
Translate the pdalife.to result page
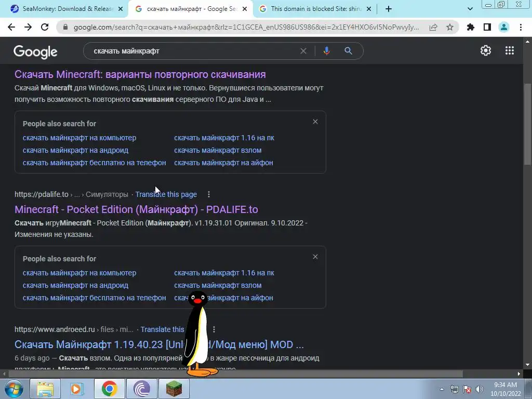[166, 194]
